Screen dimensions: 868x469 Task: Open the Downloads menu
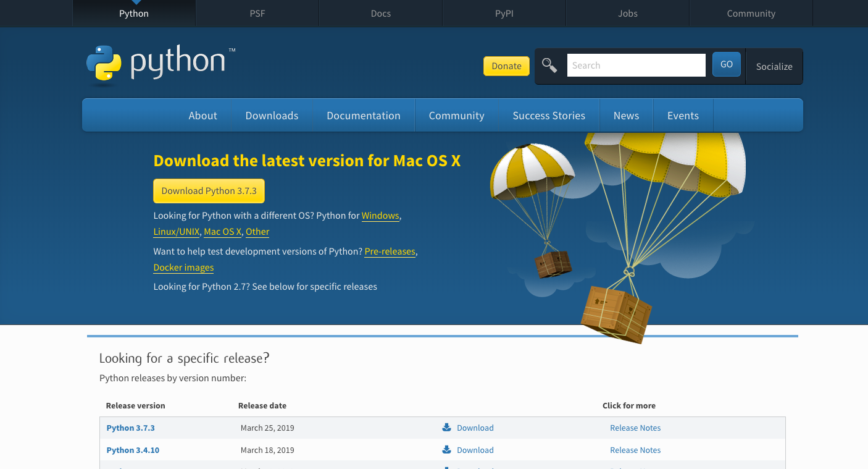[272, 116]
